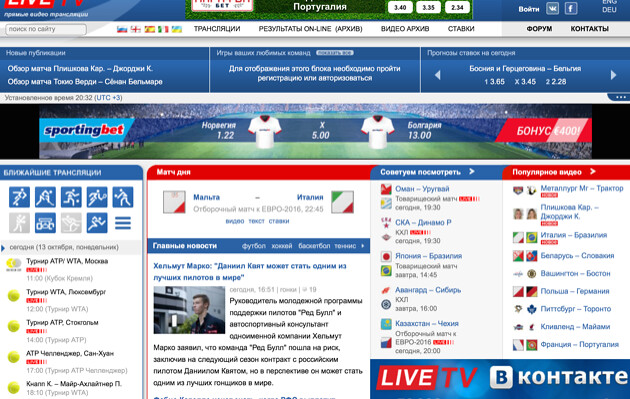
Task: Open the ТРАНСЛЯЦИИ menu item
Action: point(217,29)
